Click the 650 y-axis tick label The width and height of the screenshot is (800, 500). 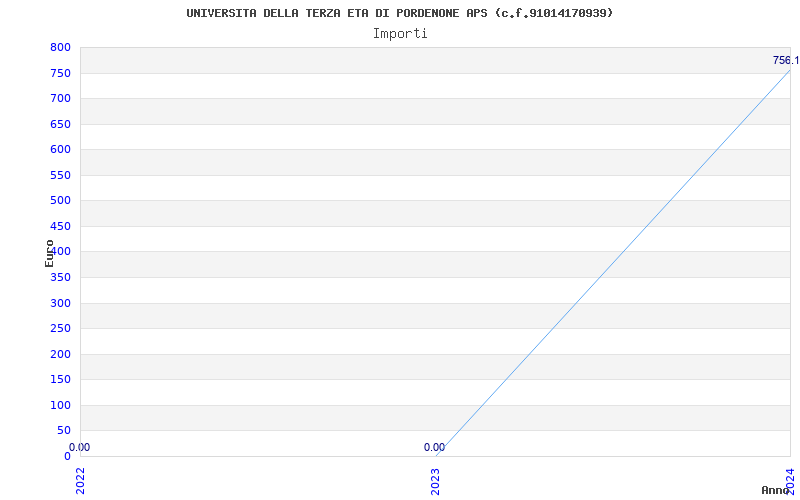point(60,124)
